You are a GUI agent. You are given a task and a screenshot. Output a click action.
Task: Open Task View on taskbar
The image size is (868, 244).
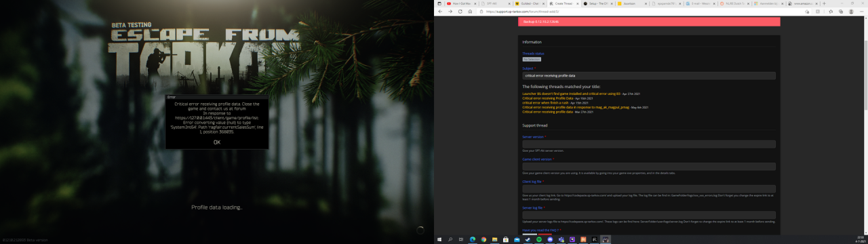[461, 239]
